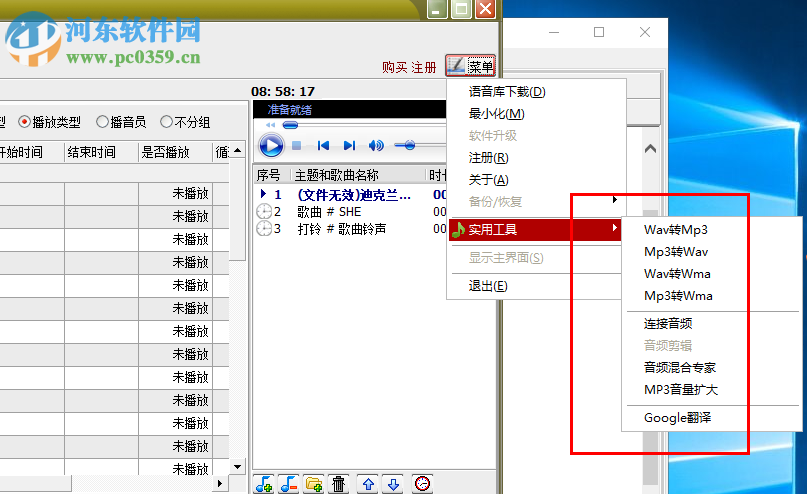Move selected song down in list
Viewport: 807px width, 494px height.
[394, 484]
